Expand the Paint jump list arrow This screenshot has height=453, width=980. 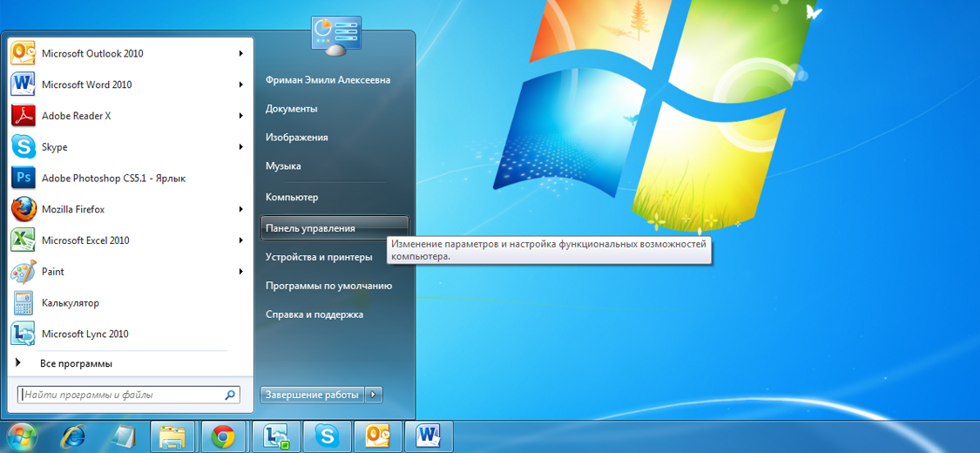pyautogui.click(x=240, y=271)
